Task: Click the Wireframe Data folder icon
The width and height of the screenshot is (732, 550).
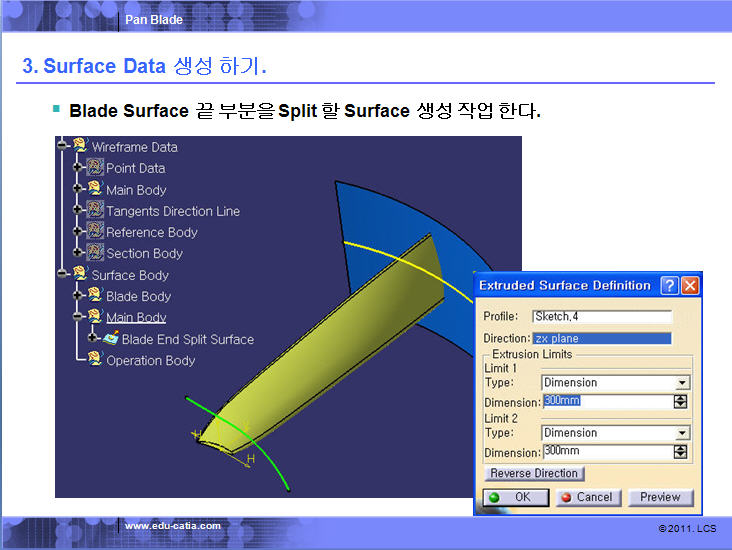Action: pyautogui.click(x=80, y=147)
